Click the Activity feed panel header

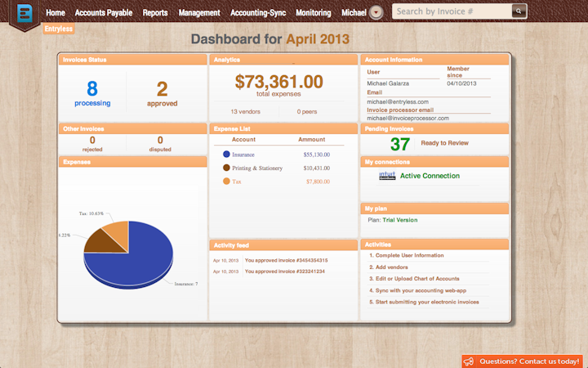pos(283,245)
